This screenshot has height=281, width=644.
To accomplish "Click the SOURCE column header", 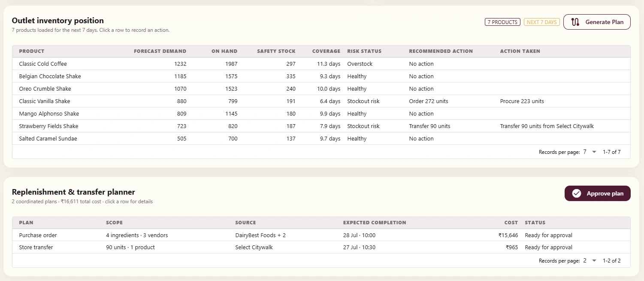I will point(245,223).
